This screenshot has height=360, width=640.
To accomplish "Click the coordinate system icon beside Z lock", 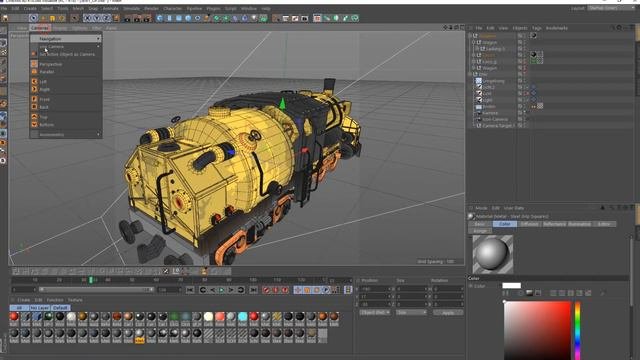I will click(116, 18).
